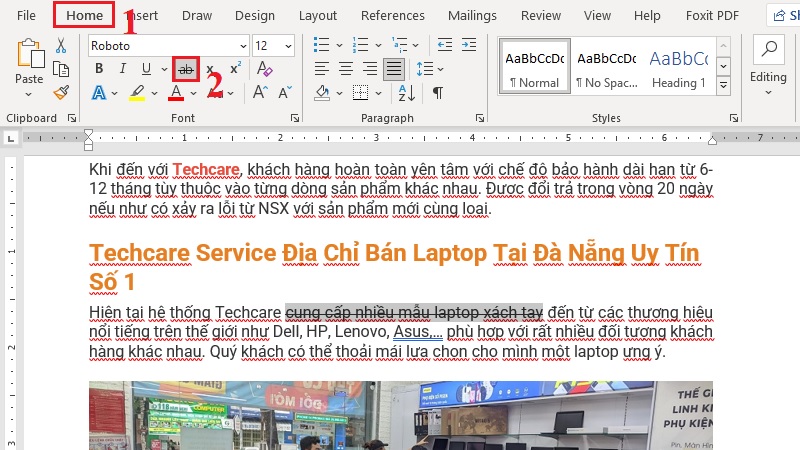Click the Multilevel list icon
Screen dimensions: 800x450
pos(399,45)
